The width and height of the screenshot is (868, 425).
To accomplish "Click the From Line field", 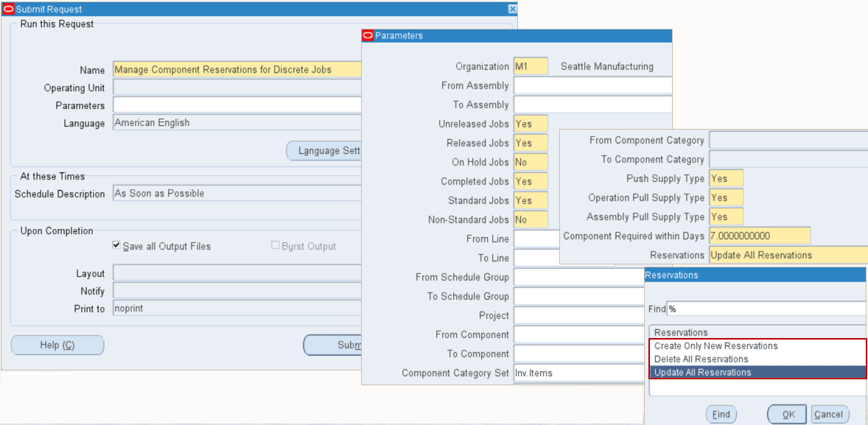I will click(536, 239).
